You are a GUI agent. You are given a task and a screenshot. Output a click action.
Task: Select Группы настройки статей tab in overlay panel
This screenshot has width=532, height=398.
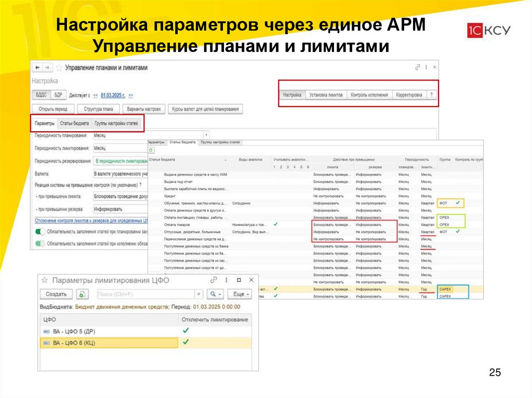click(220, 142)
